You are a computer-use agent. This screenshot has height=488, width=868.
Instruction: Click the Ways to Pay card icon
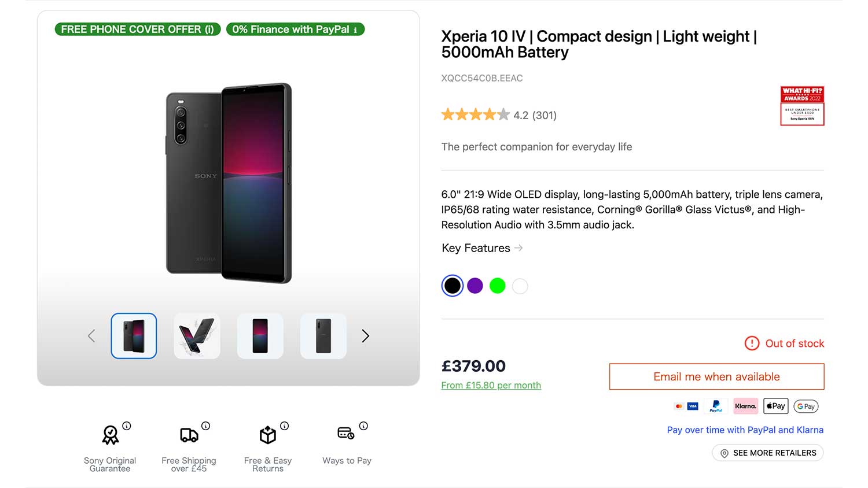(x=346, y=433)
